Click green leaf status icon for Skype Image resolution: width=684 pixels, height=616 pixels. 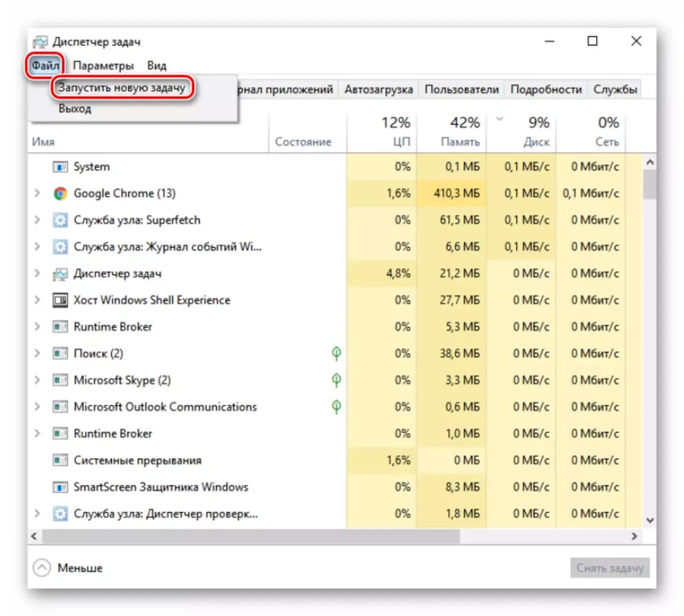click(x=336, y=380)
